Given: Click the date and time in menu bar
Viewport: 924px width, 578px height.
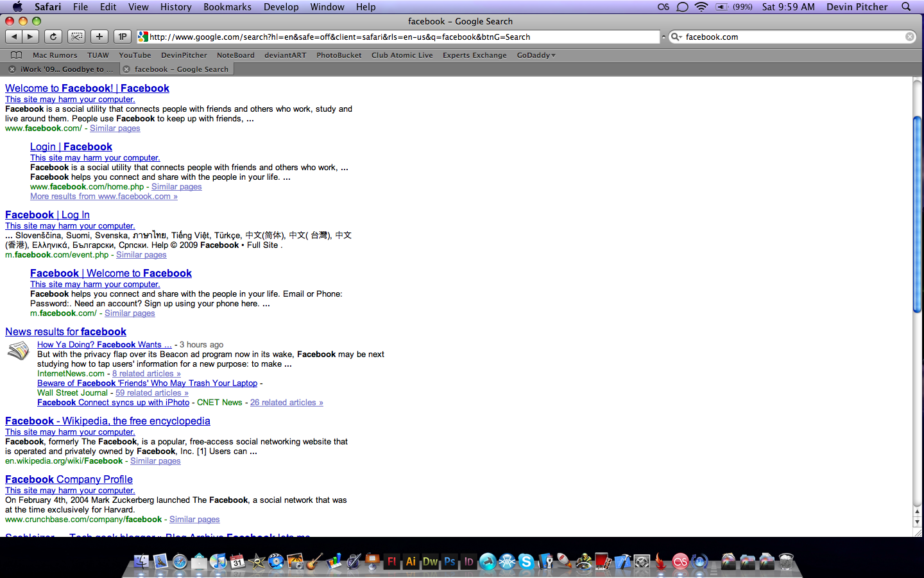Looking at the screenshot, I should pyautogui.click(x=788, y=6).
